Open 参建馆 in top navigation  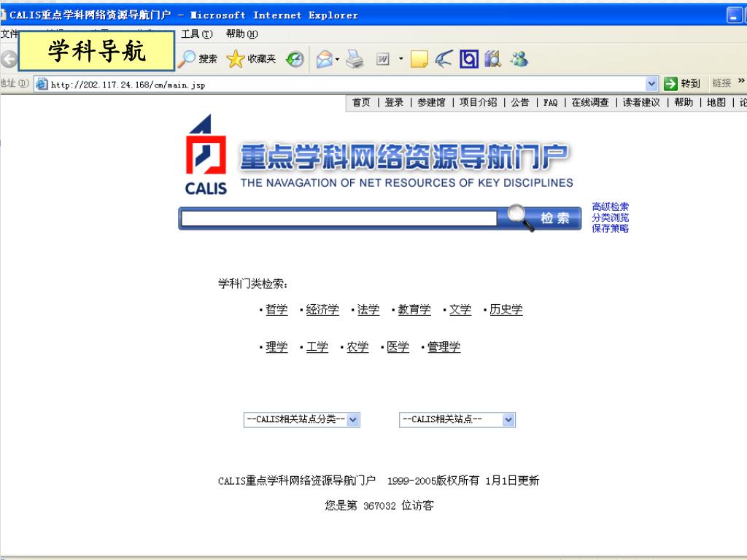431,102
